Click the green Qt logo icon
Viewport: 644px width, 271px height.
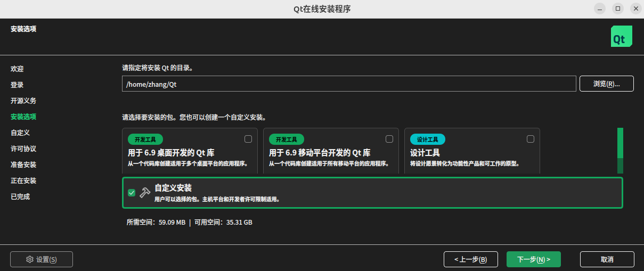(x=621, y=36)
